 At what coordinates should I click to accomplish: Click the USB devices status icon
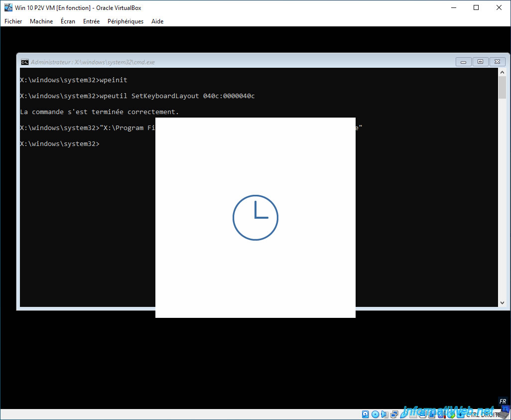point(403,414)
